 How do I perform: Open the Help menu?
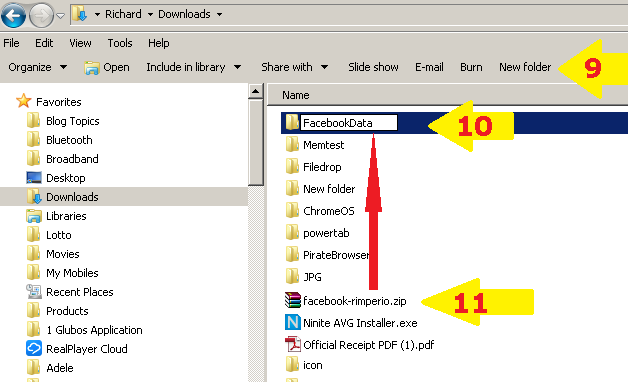(x=159, y=43)
